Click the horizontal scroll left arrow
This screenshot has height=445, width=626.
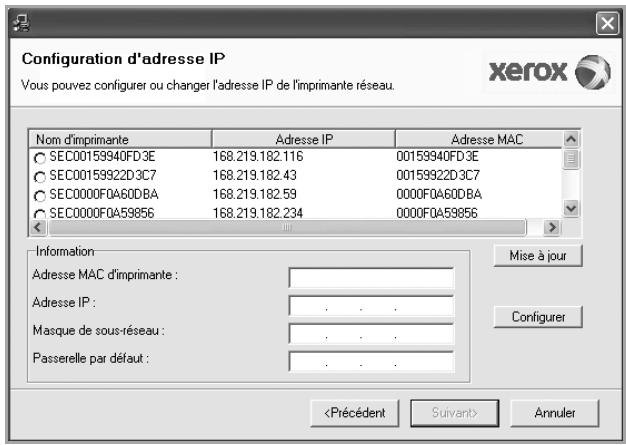pos(38,227)
